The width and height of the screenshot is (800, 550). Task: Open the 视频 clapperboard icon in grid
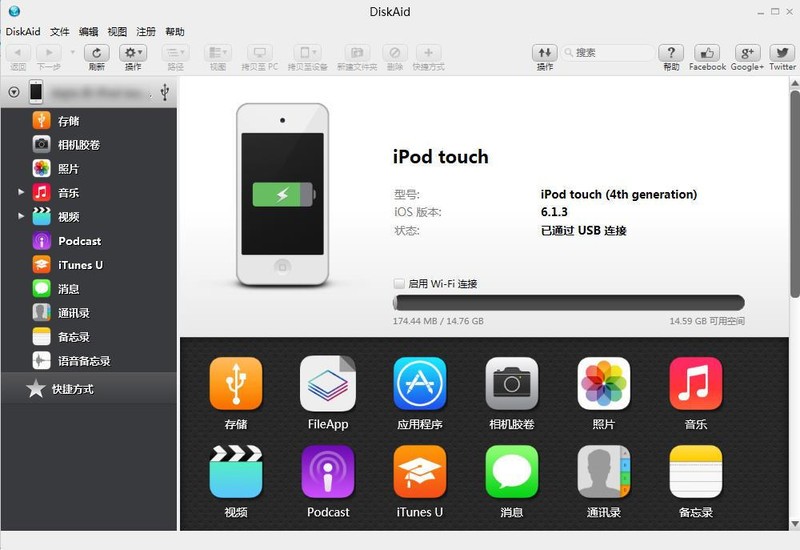[x=236, y=471]
